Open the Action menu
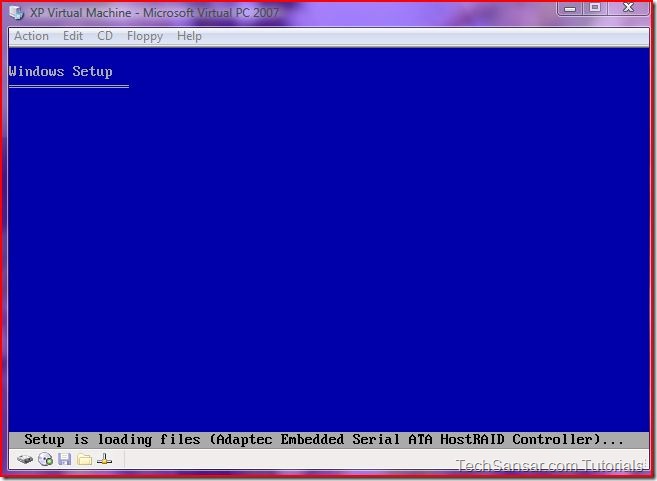This screenshot has width=657, height=481. 31,36
